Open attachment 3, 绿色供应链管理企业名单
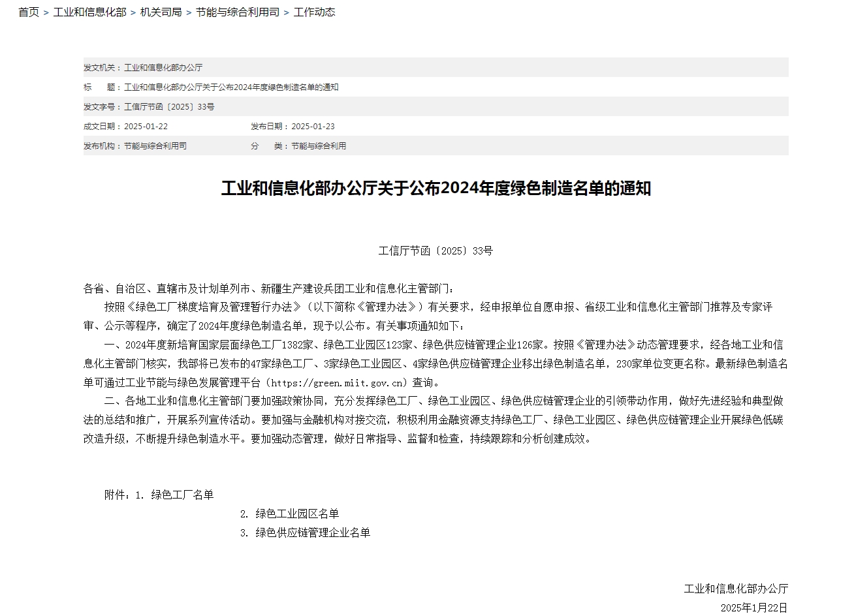854x616 pixels. click(313, 532)
